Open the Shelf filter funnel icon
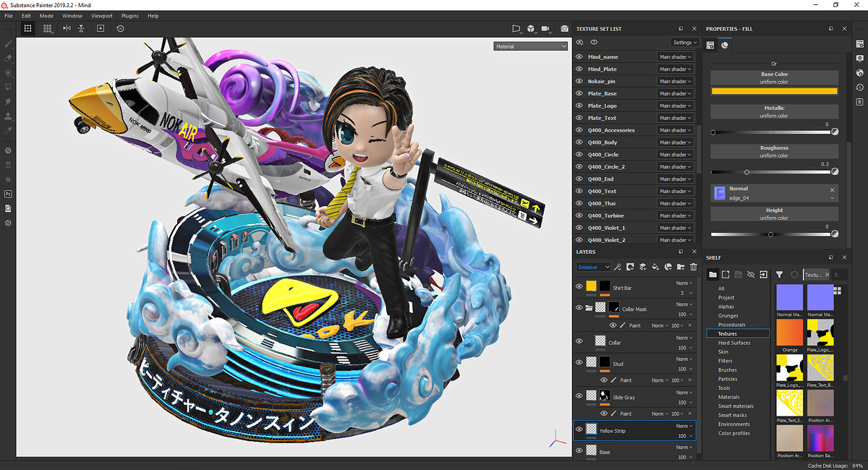868x470 pixels. coord(780,274)
